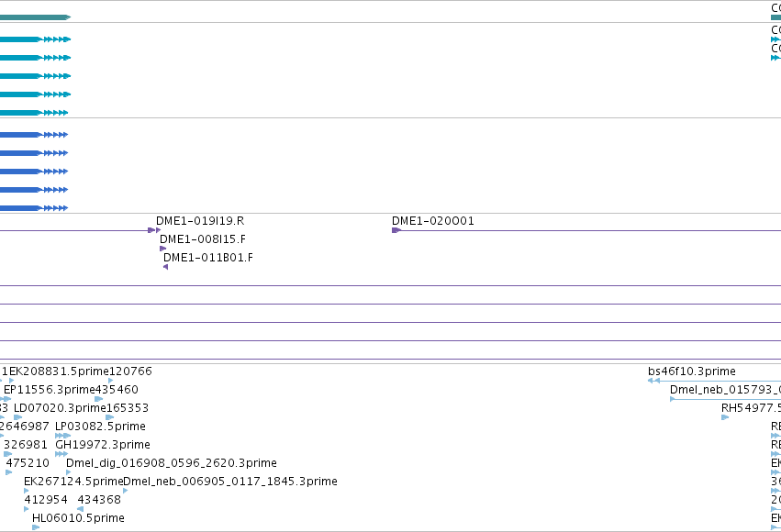The height and width of the screenshot is (532, 781).
Task: Click the arrow glyph under LD07020.3prime
Action: [x=18, y=417]
